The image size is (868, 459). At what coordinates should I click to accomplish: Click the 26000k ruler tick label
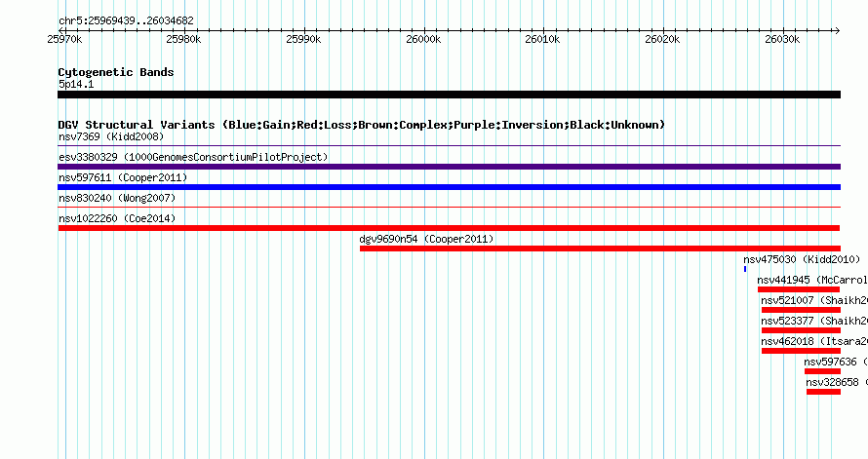tap(423, 39)
